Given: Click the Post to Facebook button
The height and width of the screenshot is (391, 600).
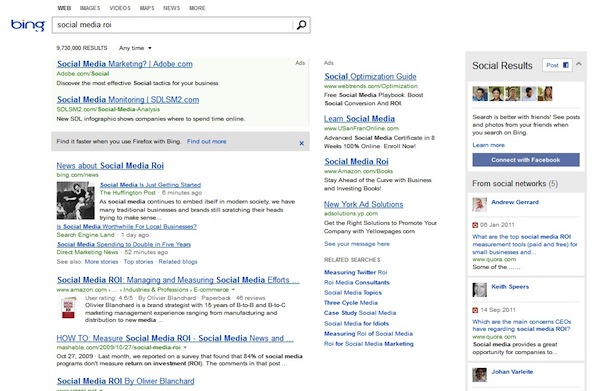Looking at the screenshot, I should [x=557, y=65].
